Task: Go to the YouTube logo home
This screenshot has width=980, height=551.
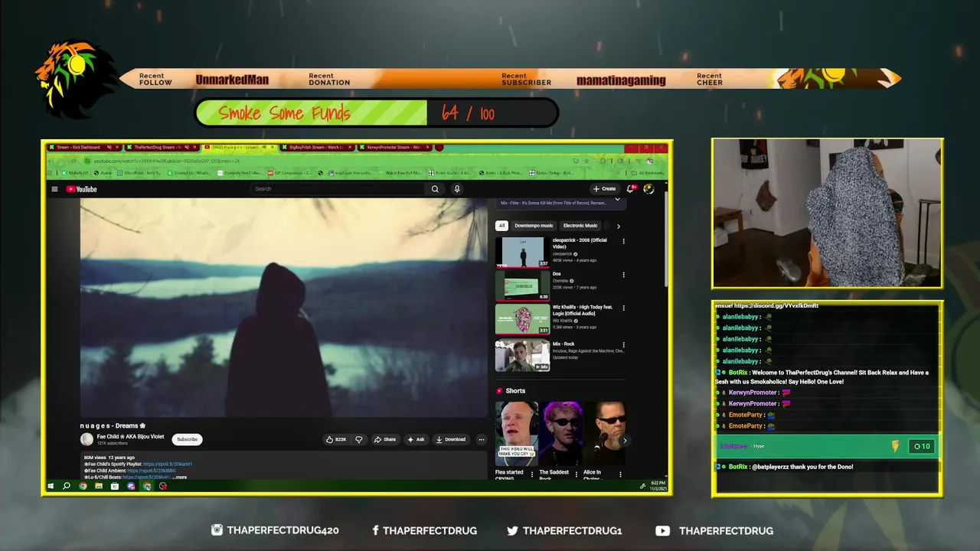Action: (x=81, y=189)
